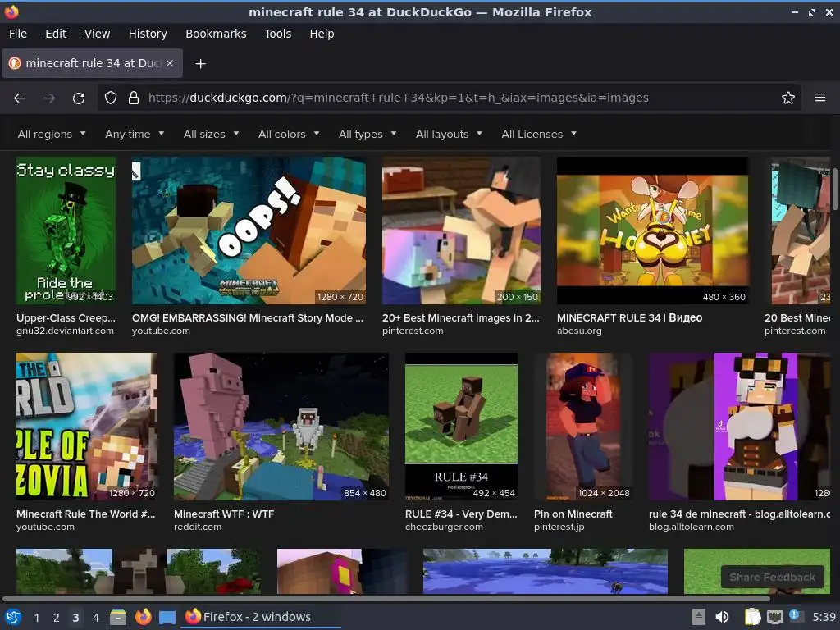The width and height of the screenshot is (840, 630).
Task: Open the All sizes filter dropdown
Action: (x=211, y=134)
